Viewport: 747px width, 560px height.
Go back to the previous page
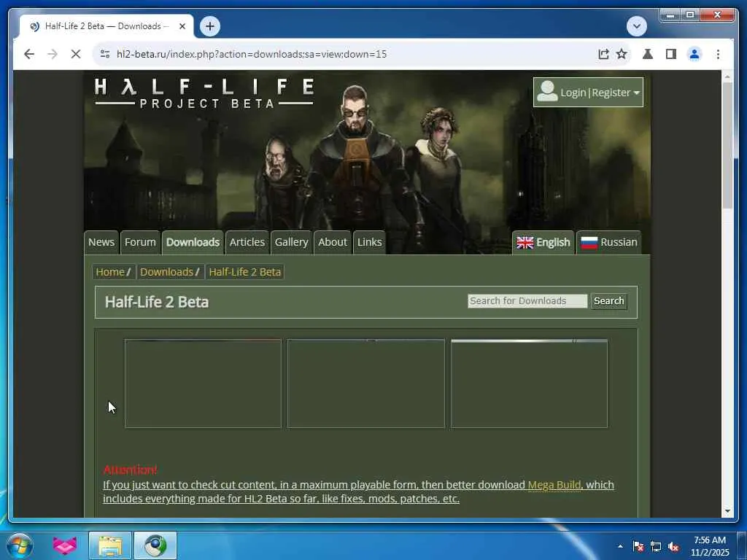[x=29, y=54]
